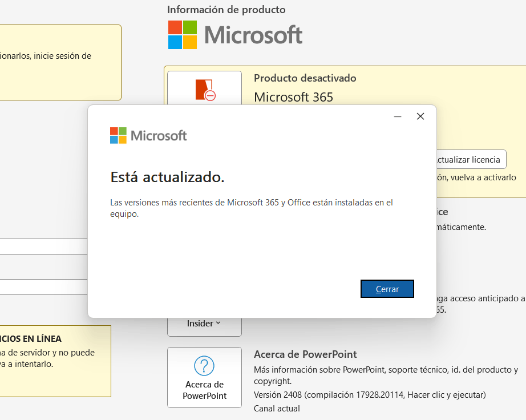Click the PowerPoint support and copyright description

coord(386,375)
